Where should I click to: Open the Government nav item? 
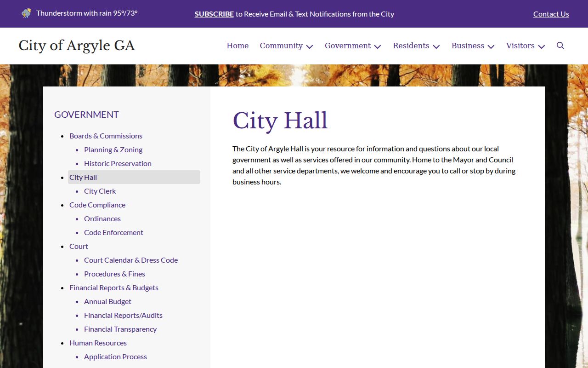(348, 46)
